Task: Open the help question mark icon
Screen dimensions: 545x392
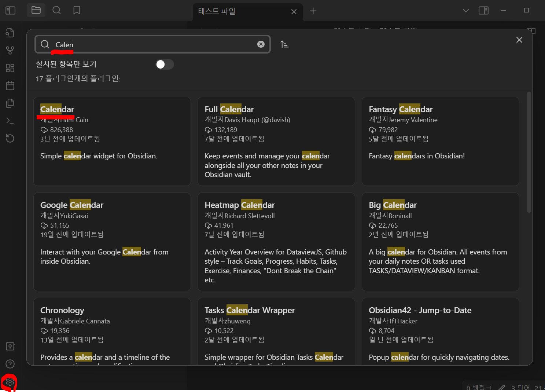Action: tap(10, 364)
